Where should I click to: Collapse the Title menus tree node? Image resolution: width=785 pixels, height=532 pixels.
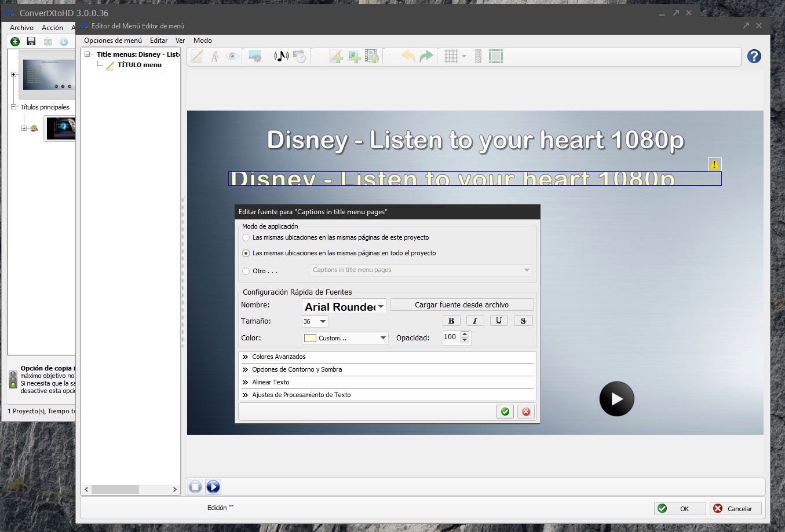click(88, 54)
